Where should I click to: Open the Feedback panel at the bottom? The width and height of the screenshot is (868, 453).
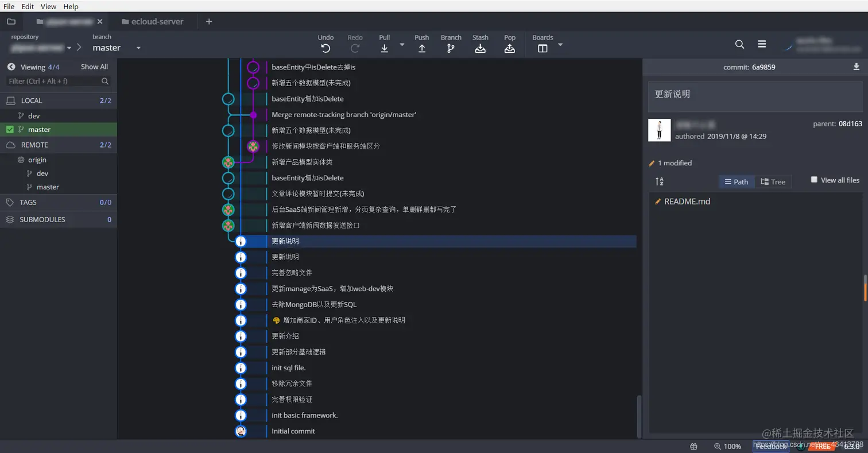[770, 446]
